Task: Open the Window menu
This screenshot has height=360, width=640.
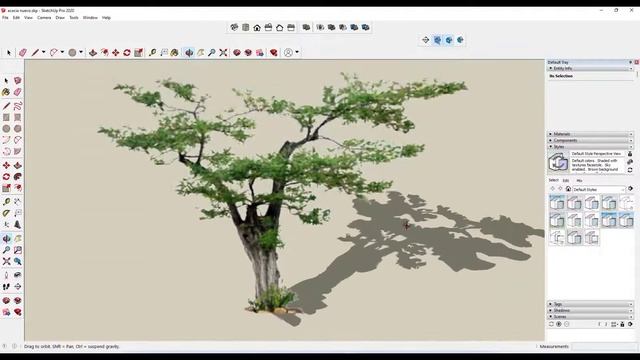Action: coord(90,18)
